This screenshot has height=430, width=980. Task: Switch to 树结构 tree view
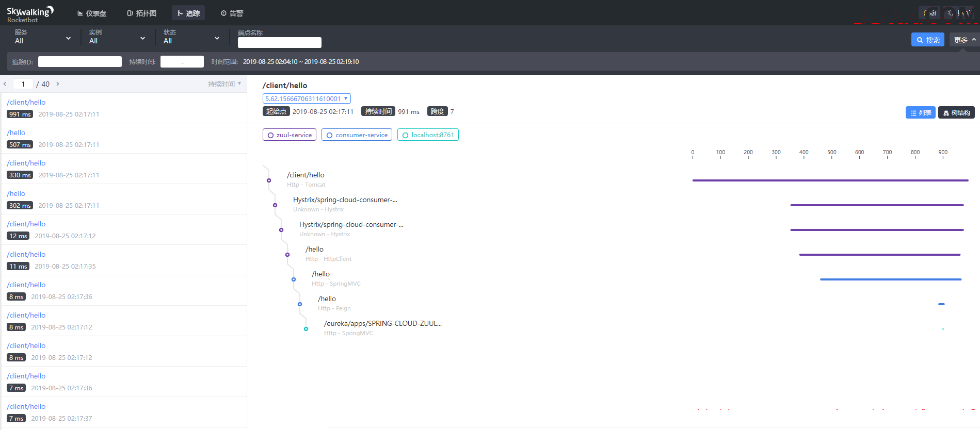click(x=956, y=112)
